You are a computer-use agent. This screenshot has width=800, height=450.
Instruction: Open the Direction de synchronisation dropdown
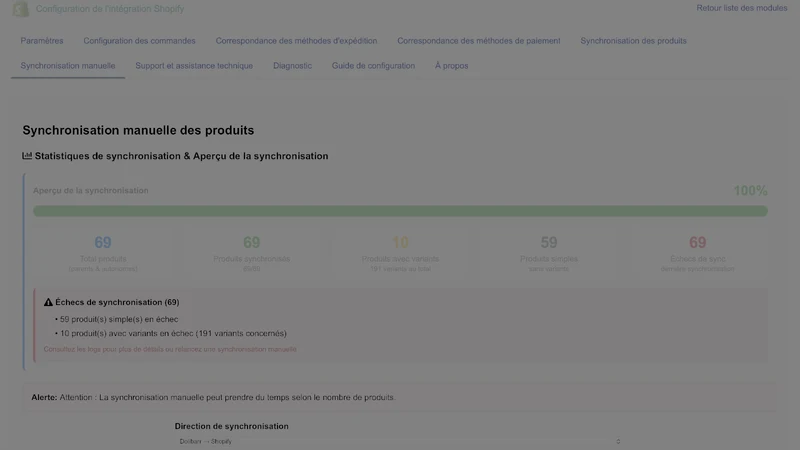[400, 441]
